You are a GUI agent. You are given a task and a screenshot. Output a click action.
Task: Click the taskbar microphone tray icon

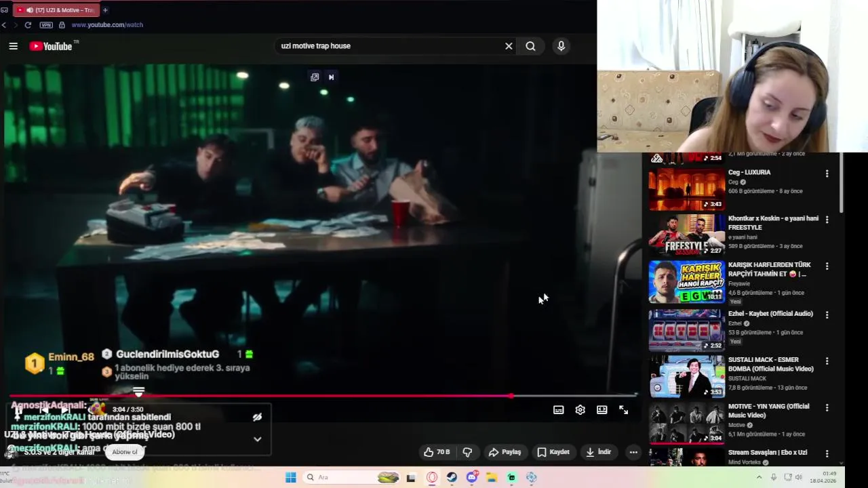point(774,478)
